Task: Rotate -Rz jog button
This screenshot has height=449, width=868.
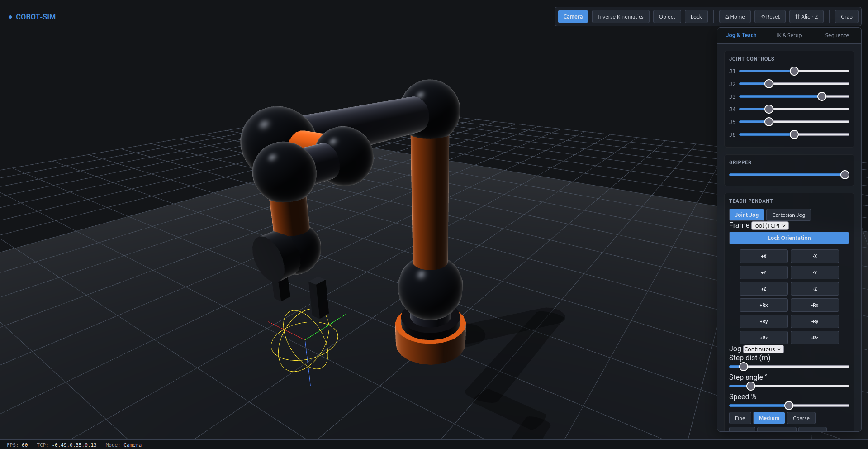Action: 815,338
